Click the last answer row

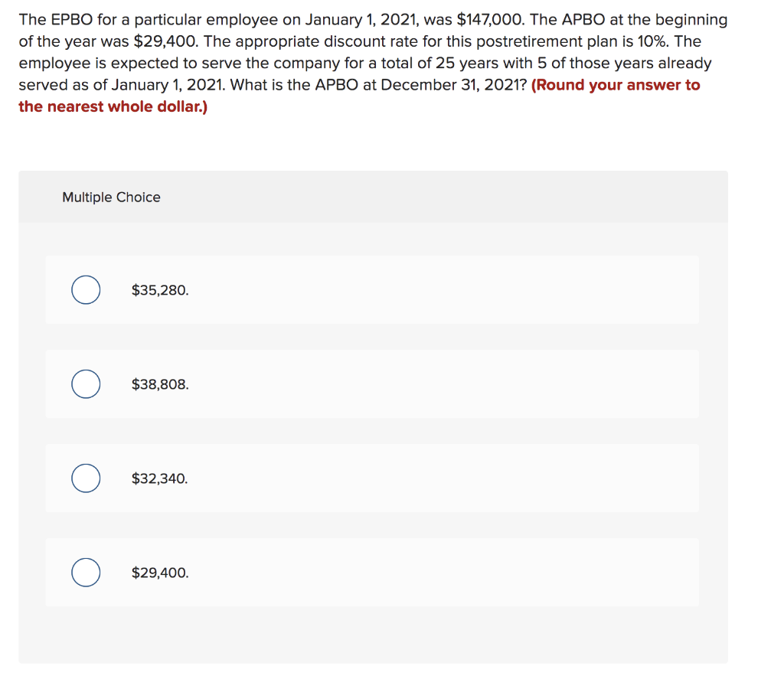(373, 572)
